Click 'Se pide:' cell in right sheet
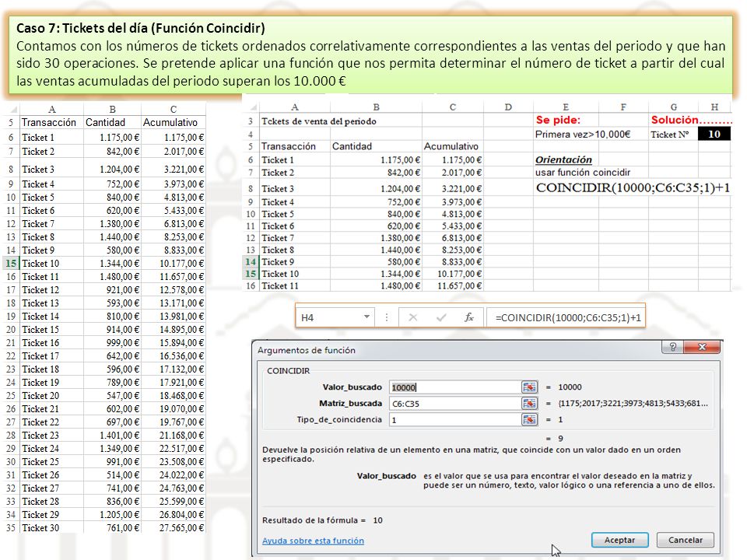Image resolution: width=747 pixels, height=560 pixels. click(566, 120)
